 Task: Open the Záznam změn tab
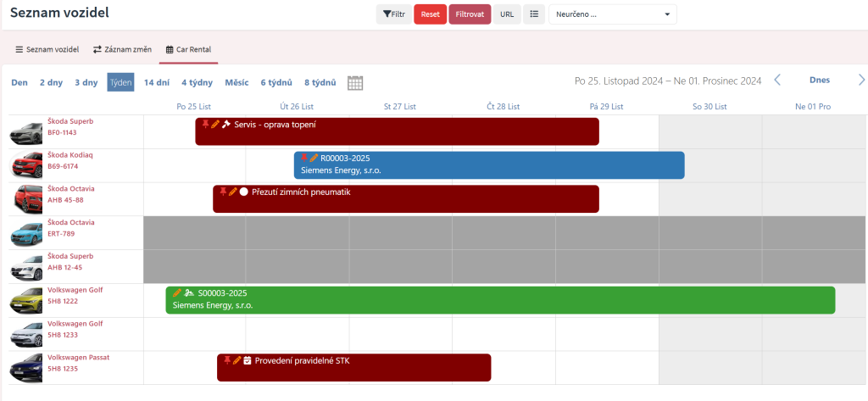coord(122,49)
